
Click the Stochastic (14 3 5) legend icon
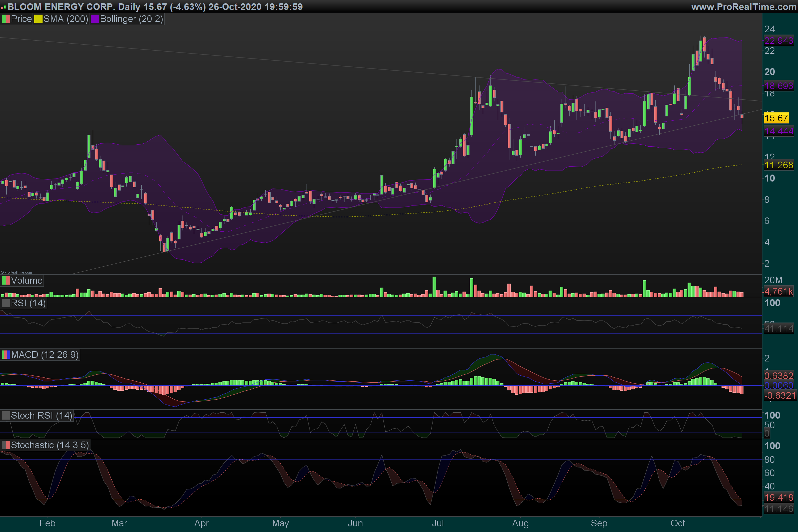tap(6, 445)
